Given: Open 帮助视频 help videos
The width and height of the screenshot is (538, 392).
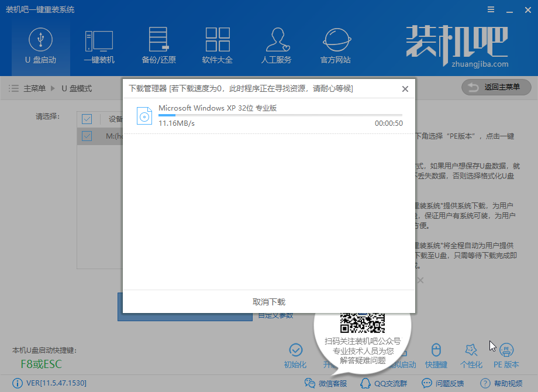Looking at the screenshot, I should 501,383.
